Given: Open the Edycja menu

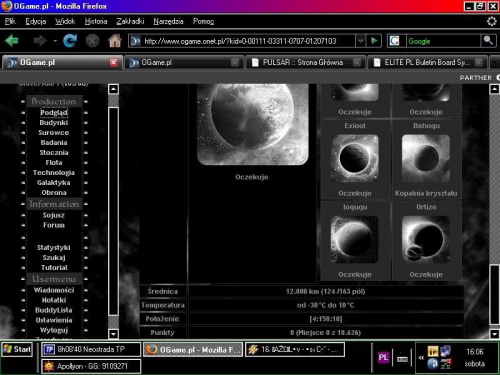Looking at the screenshot, I should pos(36,21).
